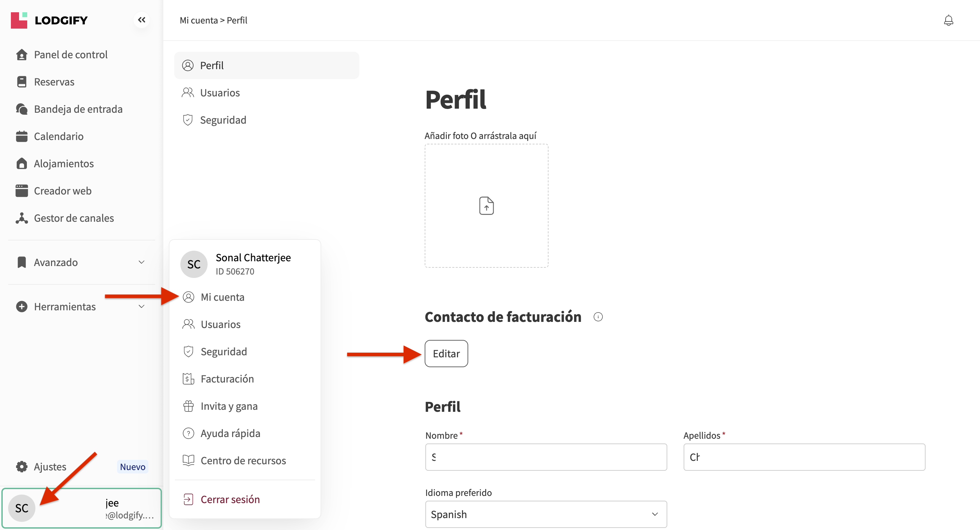Go to Gestor de canales

click(74, 218)
